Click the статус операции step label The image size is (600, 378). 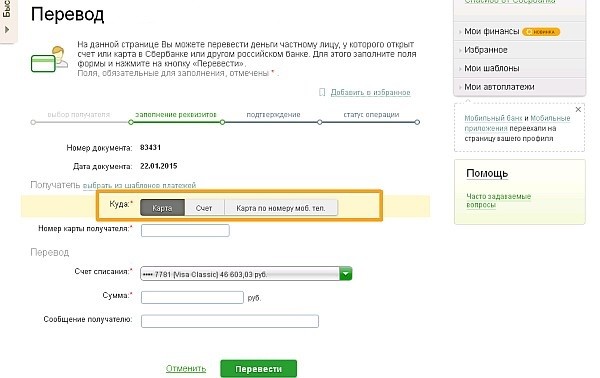click(x=371, y=114)
